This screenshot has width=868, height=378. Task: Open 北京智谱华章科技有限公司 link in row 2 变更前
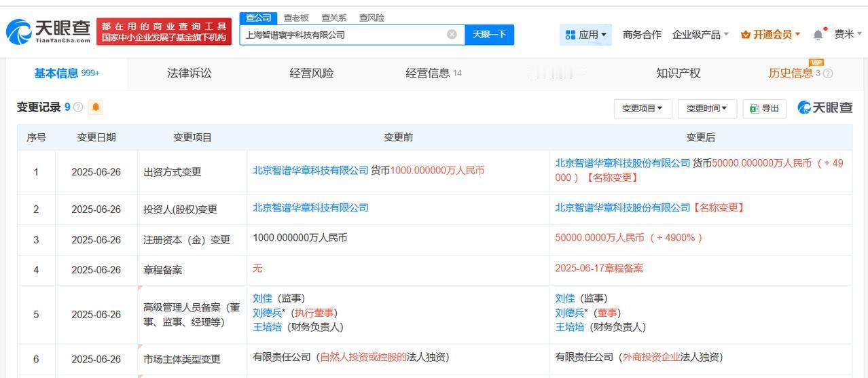point(310,207)
